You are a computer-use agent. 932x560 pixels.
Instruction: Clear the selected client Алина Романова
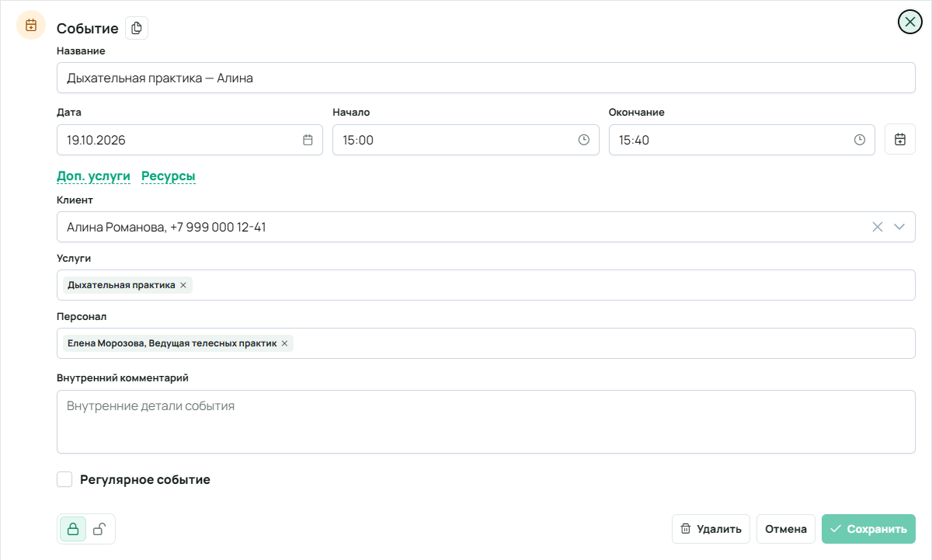[878, 227]
